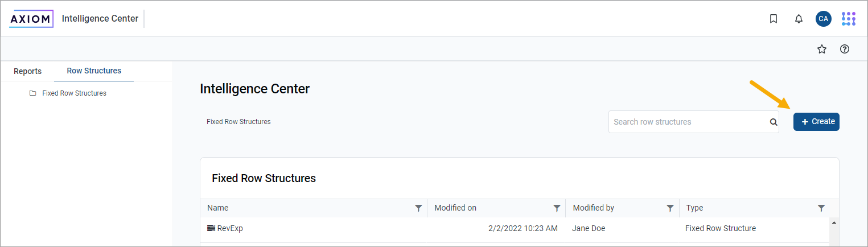The width and height of the screenshot is (868, 247).
Task: Open the Type column filter
Action: [x=821, y=208]
